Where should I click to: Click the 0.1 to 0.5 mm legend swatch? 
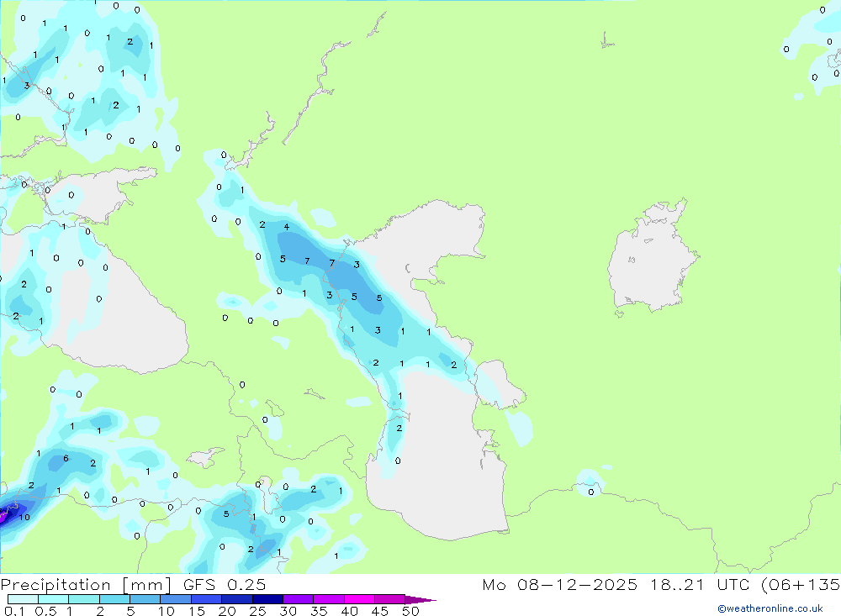(x=23, y=599)
